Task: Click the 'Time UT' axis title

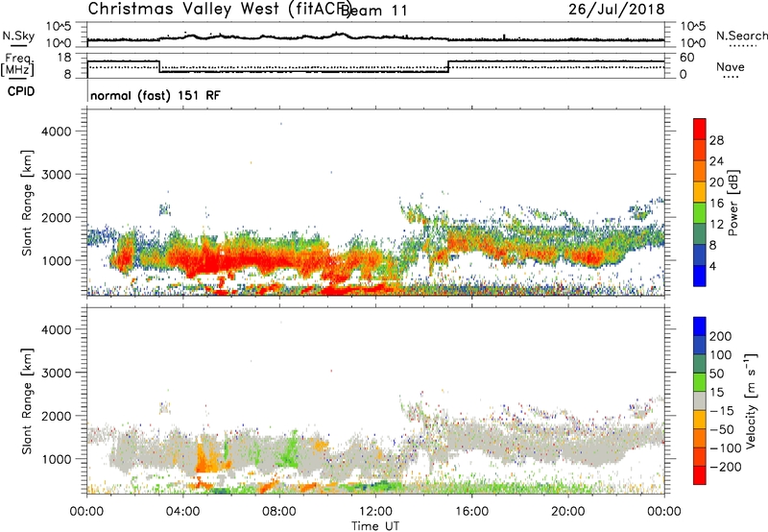Action: 375,526
